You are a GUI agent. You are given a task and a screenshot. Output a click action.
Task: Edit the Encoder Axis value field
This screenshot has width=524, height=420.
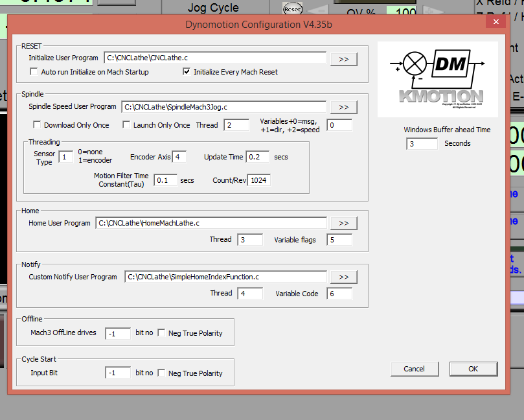pos(179,157)
